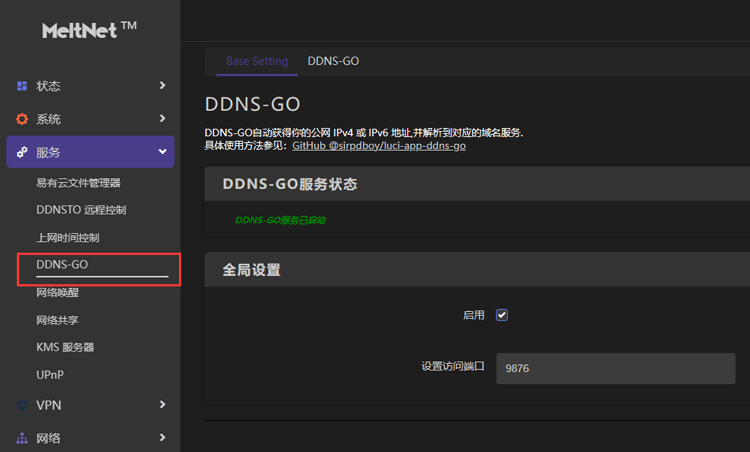Click the DDNS-GO服务已启动 status text
The height and width of the screenshot is (452, 750).
tap(281, 220)
